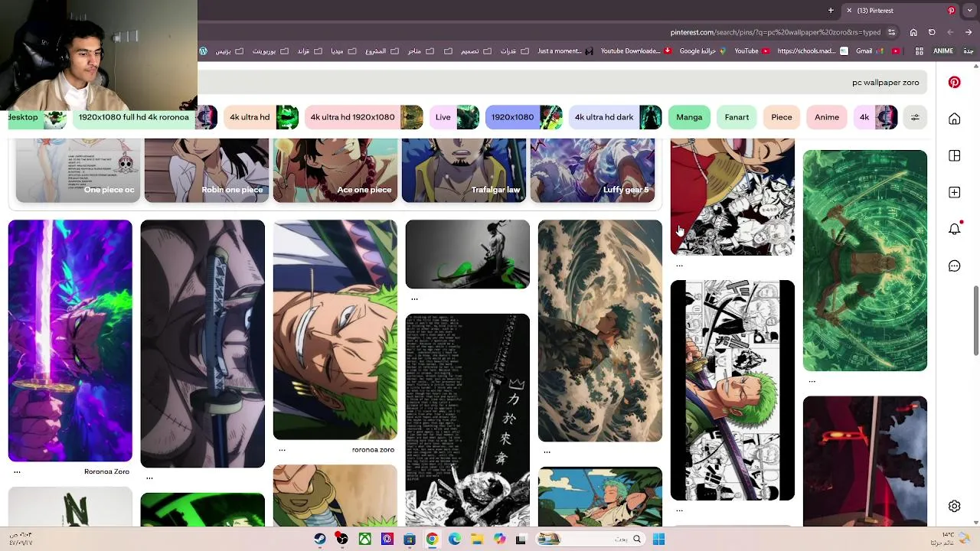Select the Piece filter chip

pos(782,117)
